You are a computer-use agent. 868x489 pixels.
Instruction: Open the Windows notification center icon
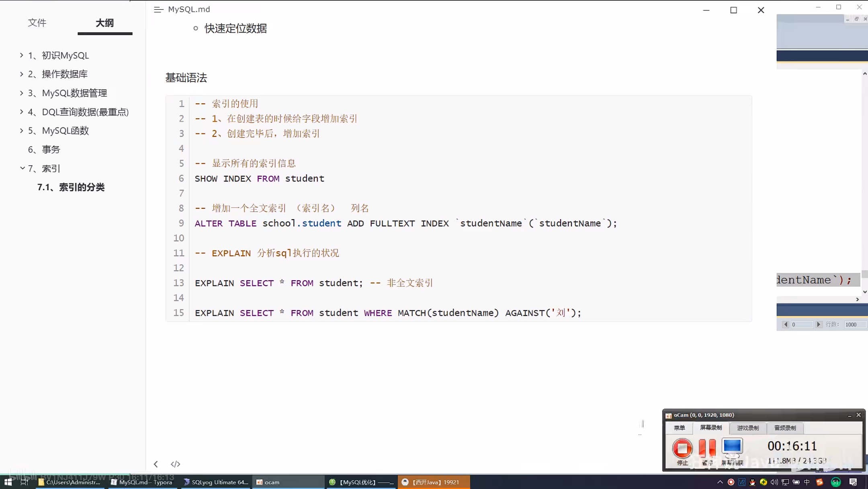click(x=853, y=482)
